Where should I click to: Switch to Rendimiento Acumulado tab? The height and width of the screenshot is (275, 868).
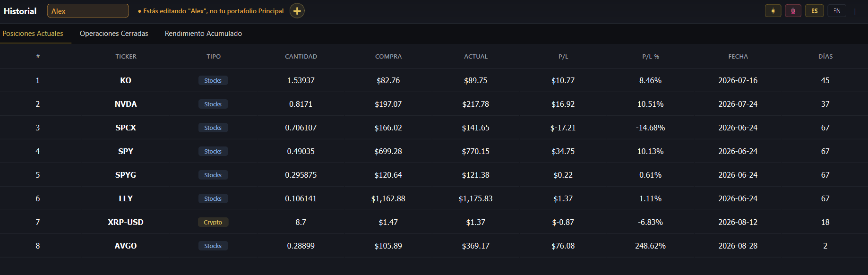(203, 34)
